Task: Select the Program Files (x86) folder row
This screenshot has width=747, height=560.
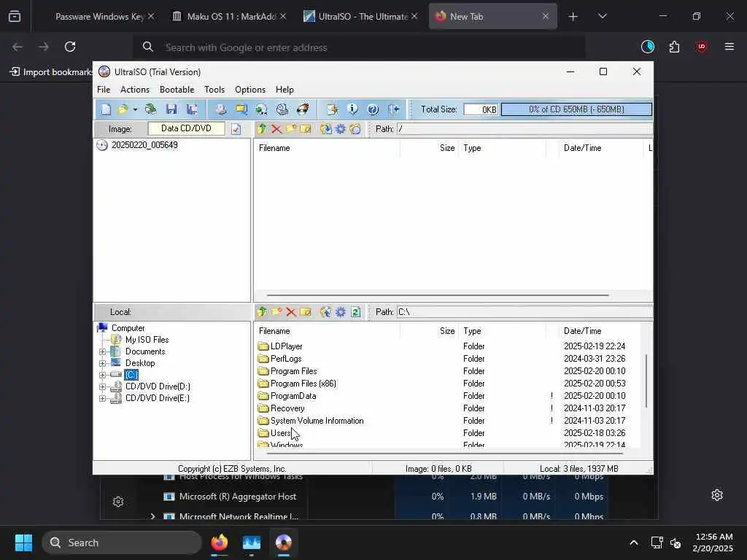Action: 448,384
